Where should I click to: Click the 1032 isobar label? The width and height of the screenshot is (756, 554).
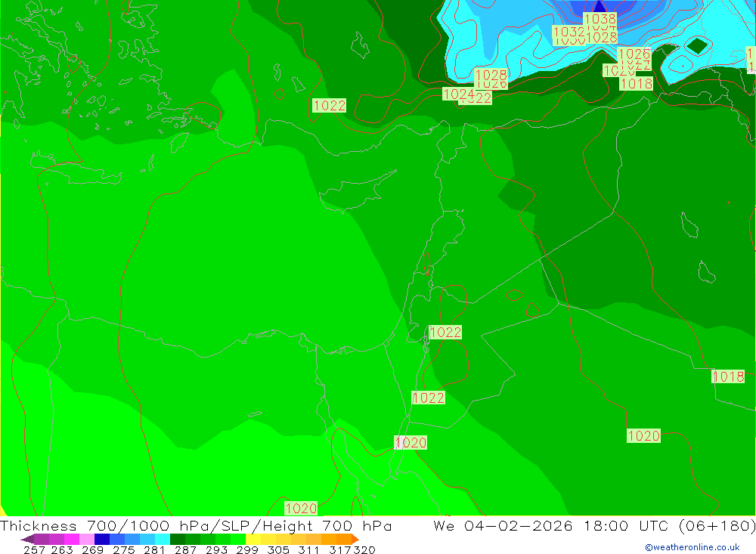(x=569, y=32)
